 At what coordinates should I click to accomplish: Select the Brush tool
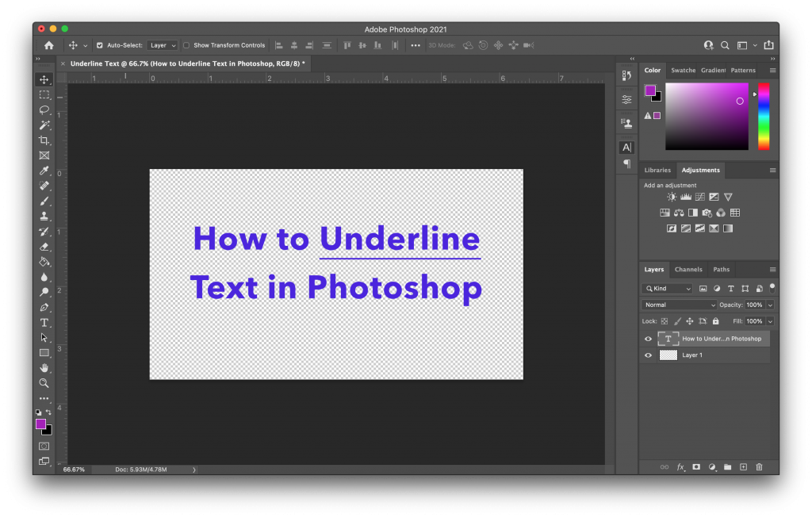point(44,201)
